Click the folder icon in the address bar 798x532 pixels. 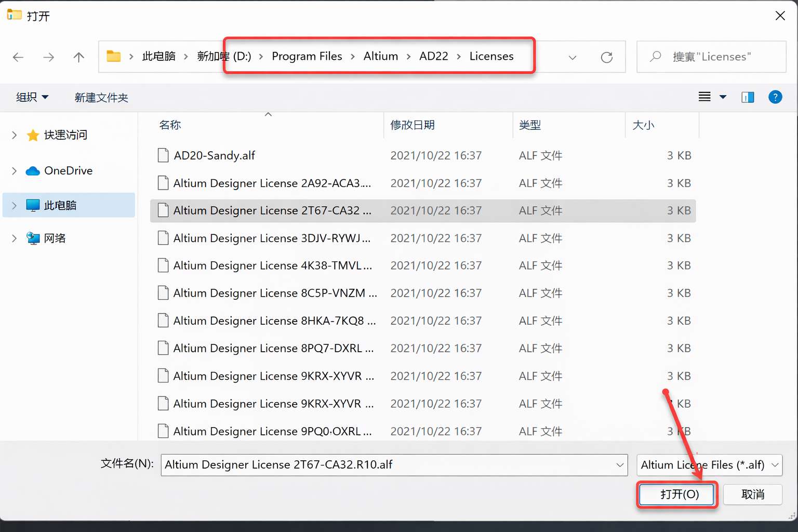(x=113, y=56)
